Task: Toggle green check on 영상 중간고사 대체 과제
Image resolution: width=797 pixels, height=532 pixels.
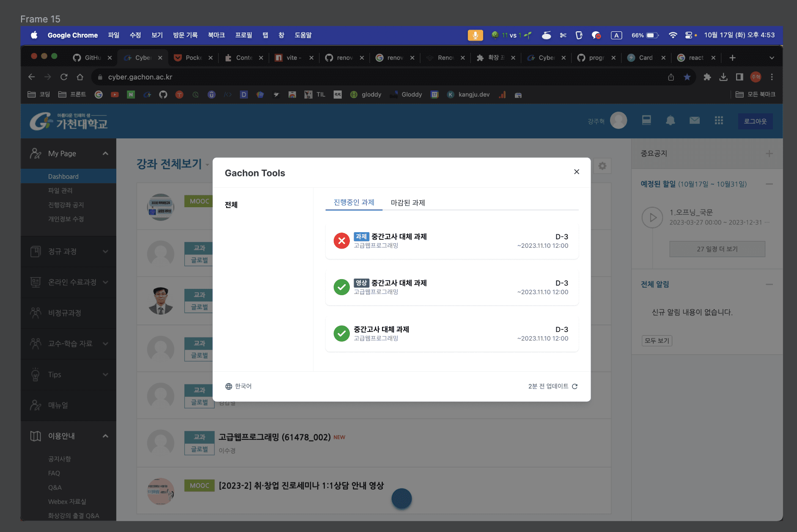Action: tap(341, 287)
